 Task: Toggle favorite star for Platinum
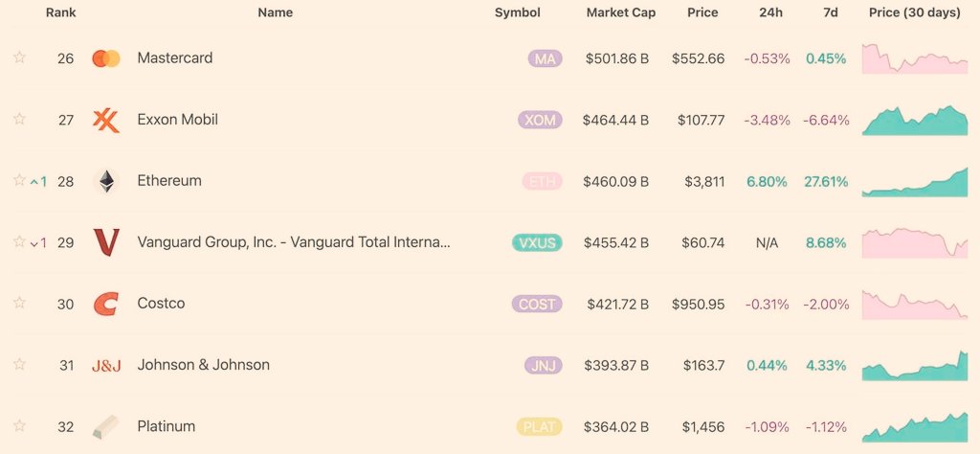[x=19, y=426]
